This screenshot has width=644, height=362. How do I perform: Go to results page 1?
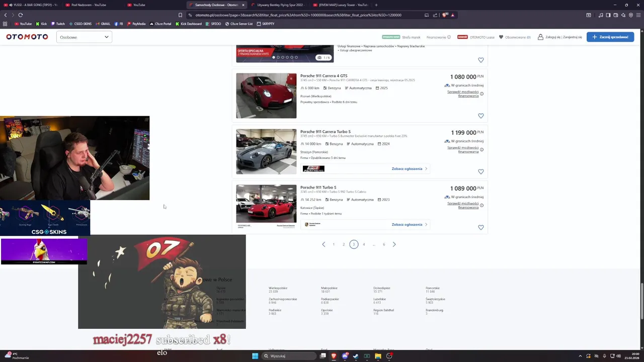point(334,244)
